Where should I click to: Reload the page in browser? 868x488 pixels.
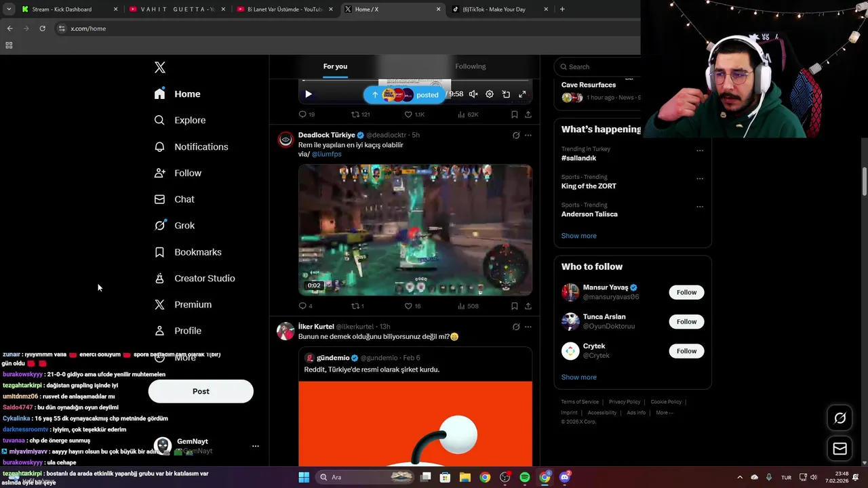(x=42, y=28)
